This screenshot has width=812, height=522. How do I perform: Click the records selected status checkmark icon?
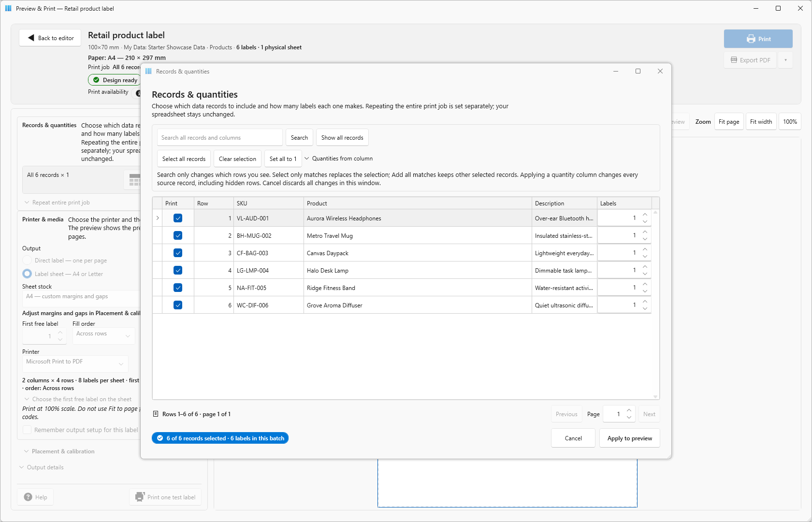pyautogui.click(x=160, y=438)
